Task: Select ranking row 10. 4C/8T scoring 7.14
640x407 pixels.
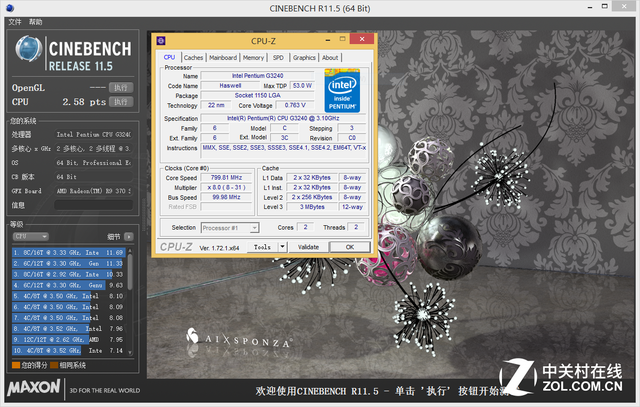Action: [68, 350]
